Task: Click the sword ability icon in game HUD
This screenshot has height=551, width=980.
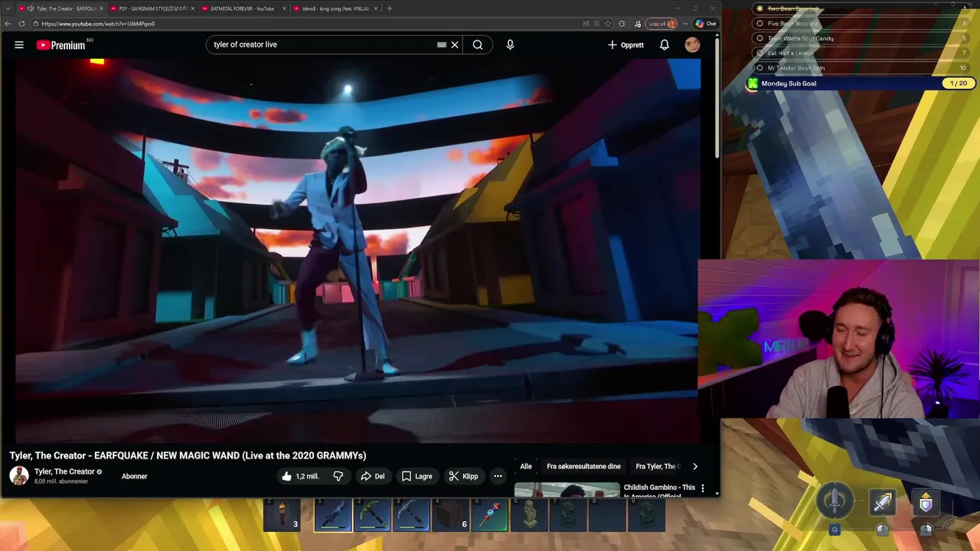Action: (883, 503)
